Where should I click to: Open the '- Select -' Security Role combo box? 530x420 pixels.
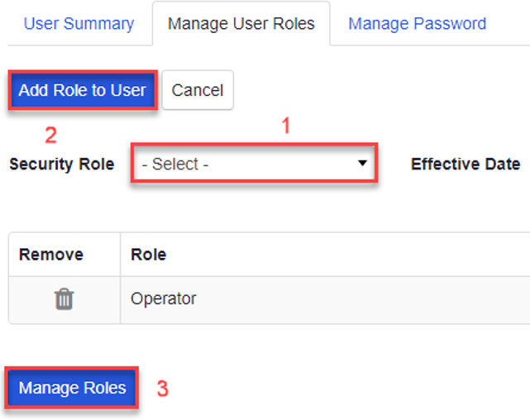tap(253, 165)
